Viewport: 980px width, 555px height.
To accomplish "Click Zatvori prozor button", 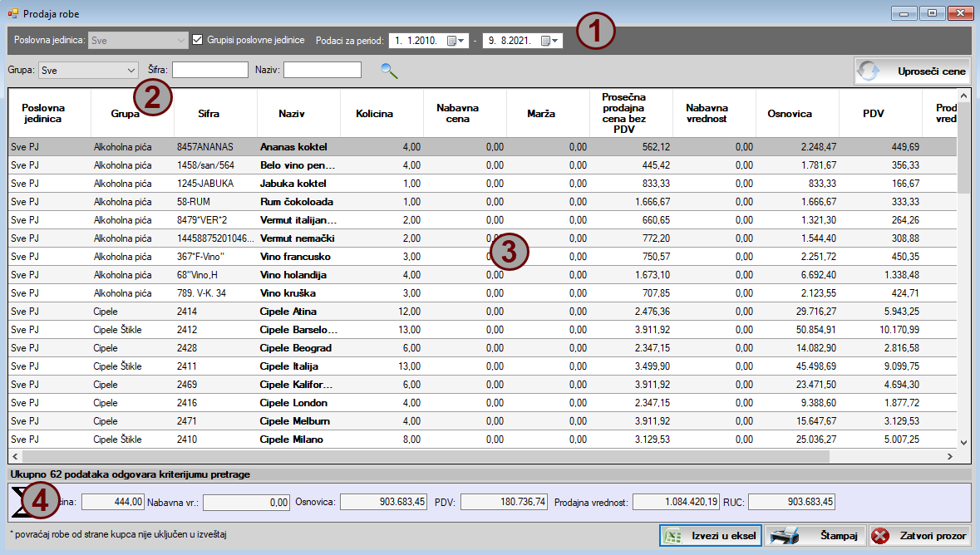I will (x=919, y=536).
